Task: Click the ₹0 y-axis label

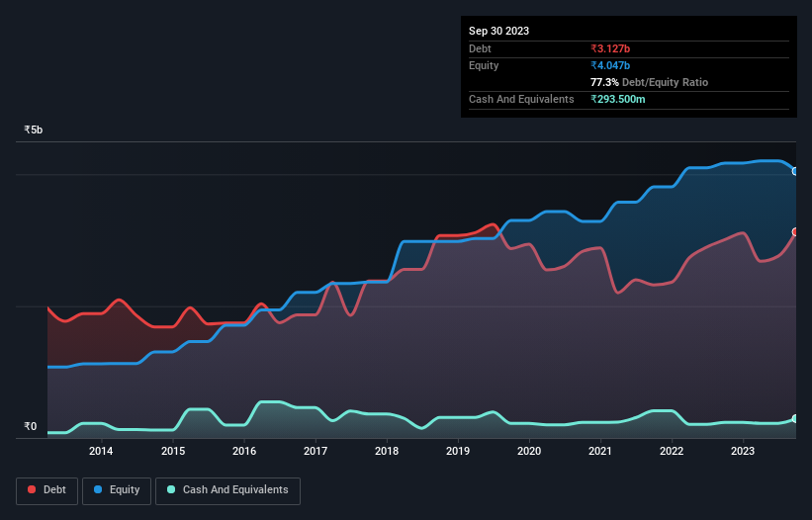Action: coord(30,426)
